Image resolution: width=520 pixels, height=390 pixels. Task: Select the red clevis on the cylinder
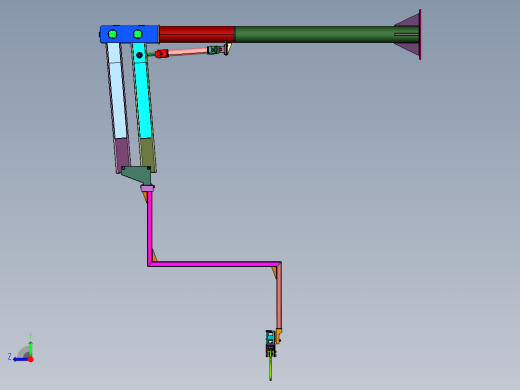point(161,53)
